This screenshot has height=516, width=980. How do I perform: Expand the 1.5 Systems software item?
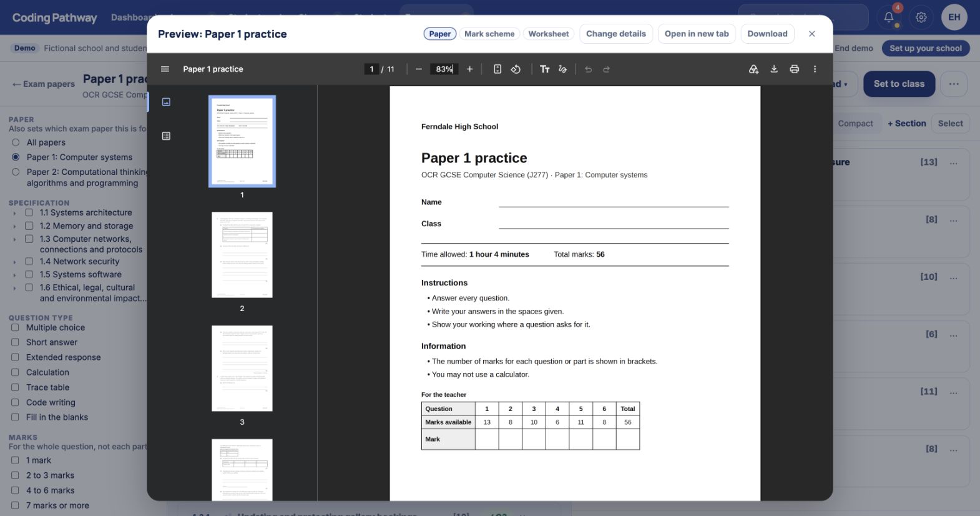(x=14, y=275)
